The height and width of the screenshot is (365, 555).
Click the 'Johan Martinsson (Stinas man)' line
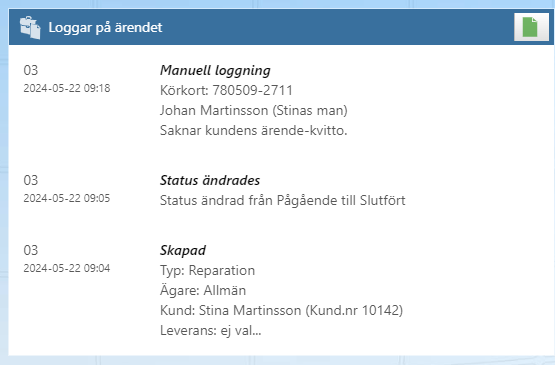(x=254, y=110)
